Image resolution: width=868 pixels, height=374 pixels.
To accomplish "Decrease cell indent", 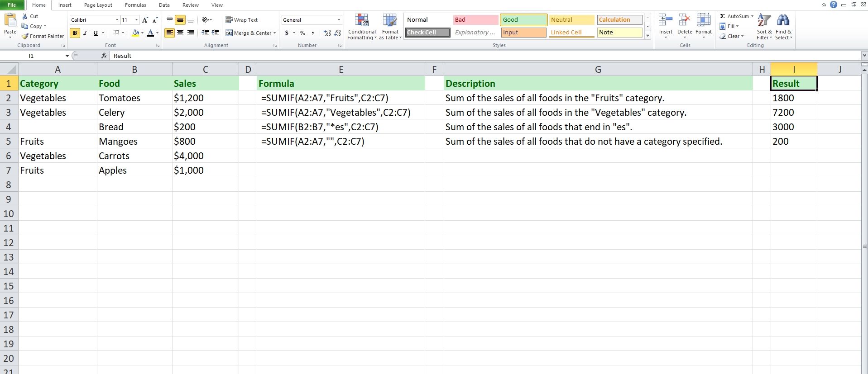I will click(205, 33).
